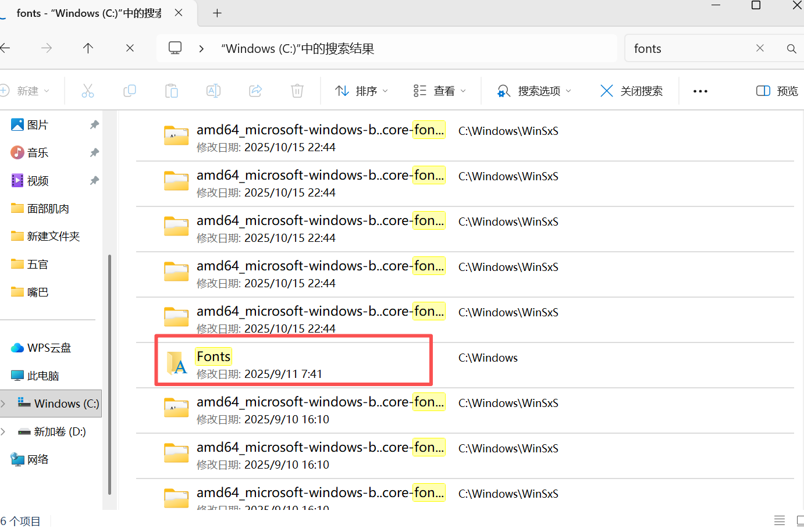Image resolution: width=804 pixels, height=532 pixels.
Task: Click the Close search button
Action: click(x=631, y=91)
